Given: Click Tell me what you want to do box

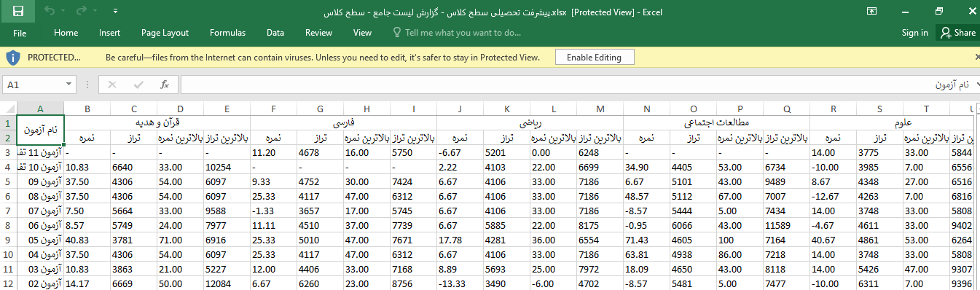Looking at the screenshot, I should [457, 33].
